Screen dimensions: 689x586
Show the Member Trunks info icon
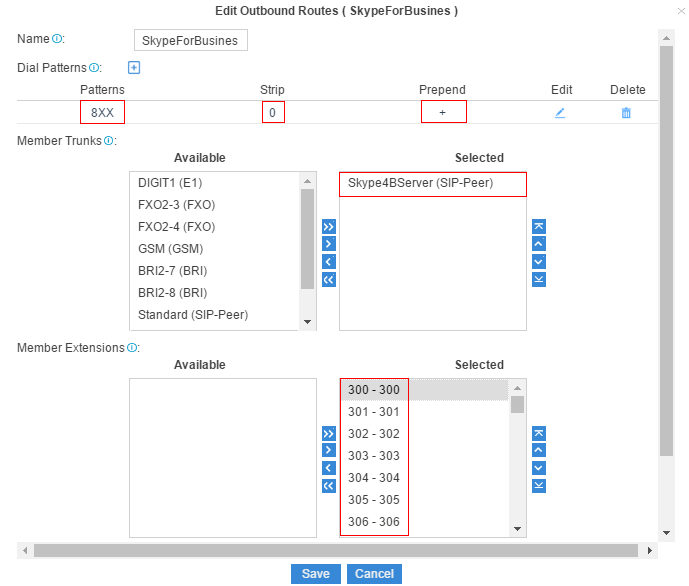(x=109, y=141)
